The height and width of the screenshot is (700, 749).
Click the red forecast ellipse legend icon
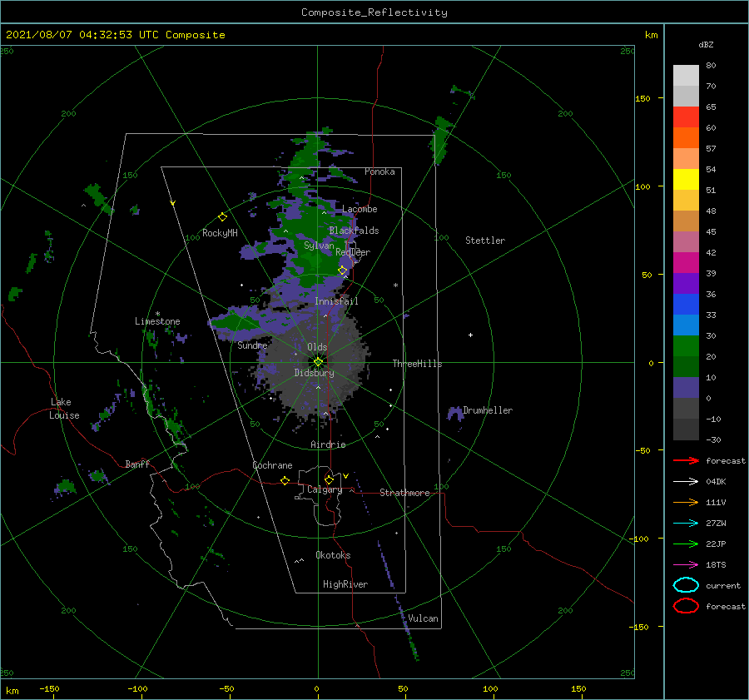tap(686, 606)
